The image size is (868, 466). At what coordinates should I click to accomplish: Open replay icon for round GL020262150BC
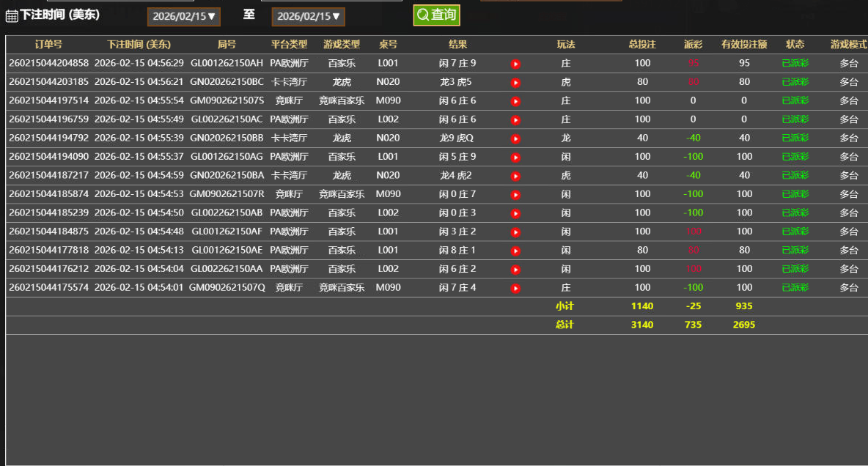(515, 82)
